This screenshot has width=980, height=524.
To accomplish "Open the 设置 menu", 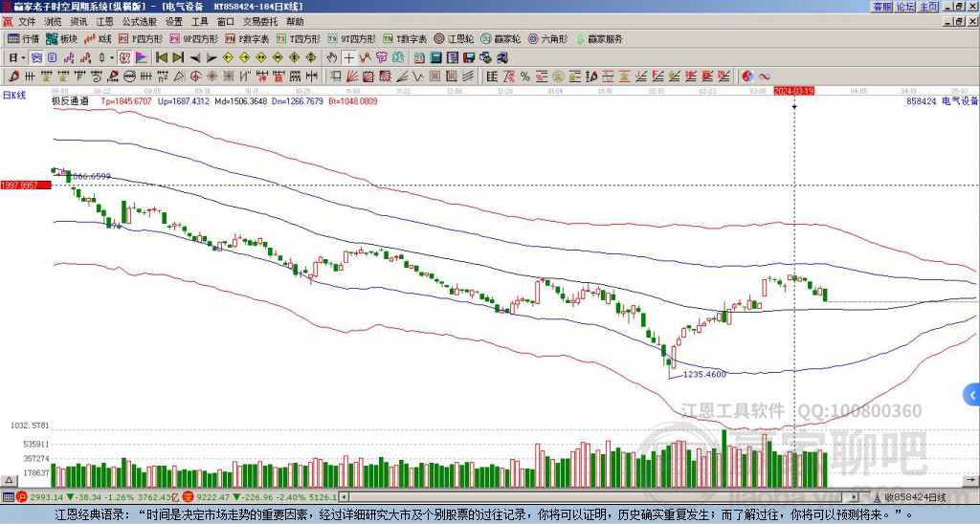I will click(x=174, y=22).
